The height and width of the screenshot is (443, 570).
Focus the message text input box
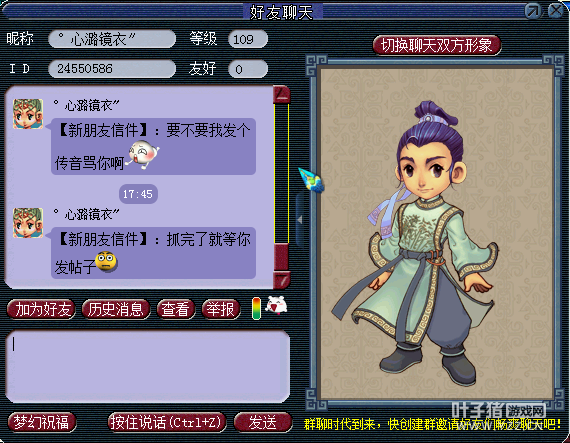point(148,367)
